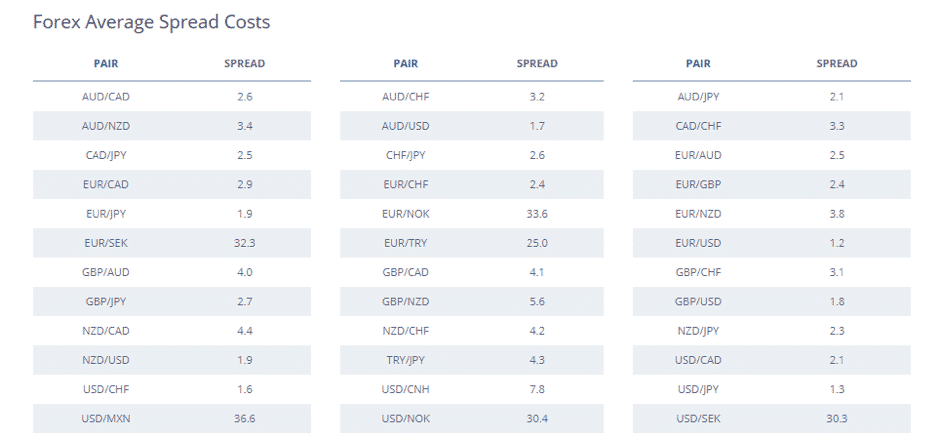Click the GBP/NZD spread value 5.6
939x437 pixels.
tap(537, 302)
